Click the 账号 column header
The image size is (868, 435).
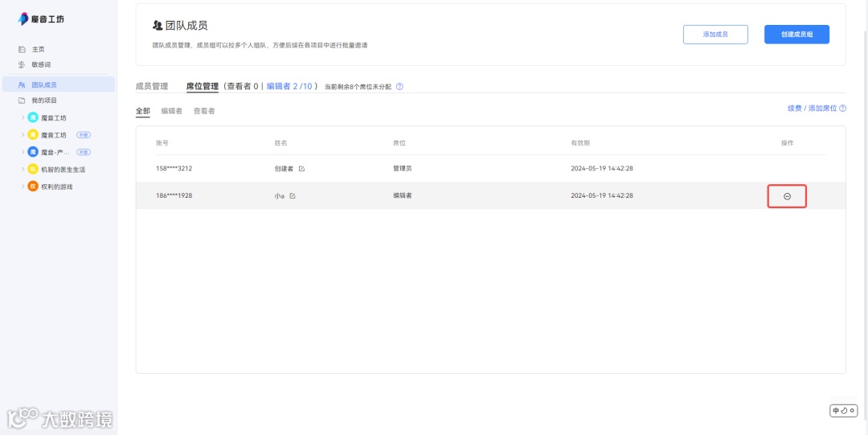click(162, 143)
